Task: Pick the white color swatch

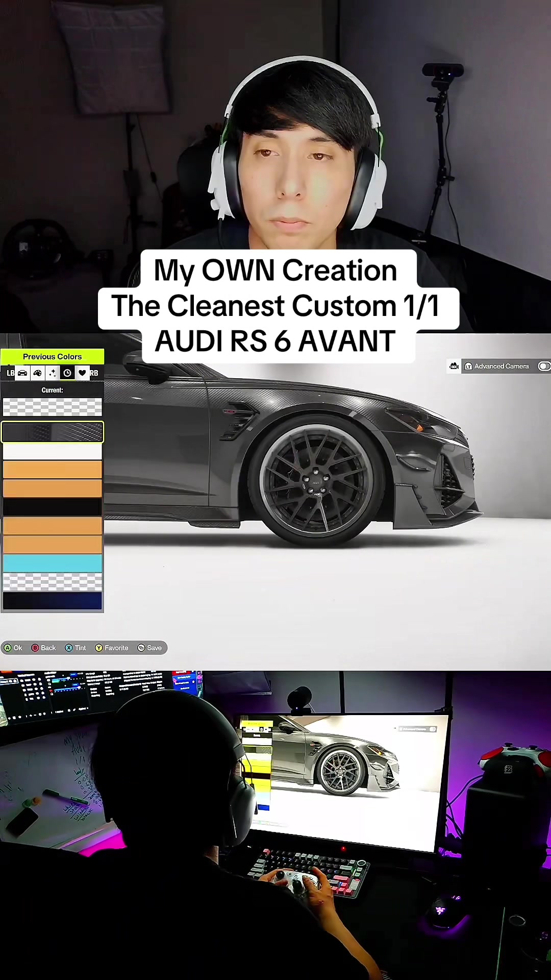Action: 53,451
